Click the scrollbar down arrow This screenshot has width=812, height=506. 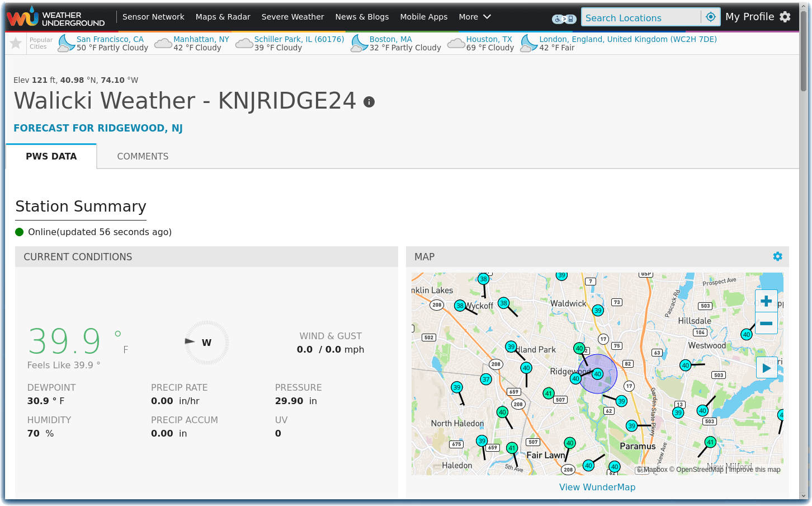point(804,496)
